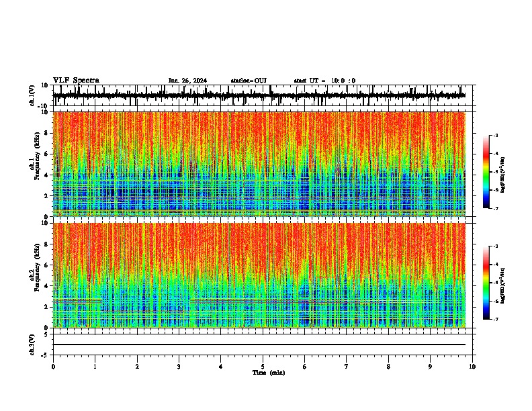Click the "VLF Spectra" plot title
Screen dimensions: 532x411
pos(76,81)
